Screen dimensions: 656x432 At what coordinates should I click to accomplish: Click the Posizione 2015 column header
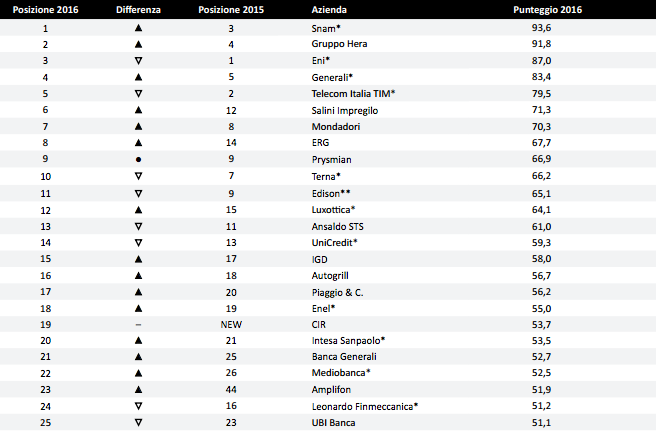point(231,10)
